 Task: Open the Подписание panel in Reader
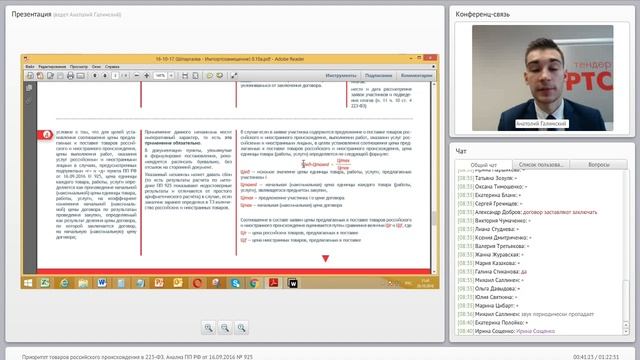tap(378, 76)
